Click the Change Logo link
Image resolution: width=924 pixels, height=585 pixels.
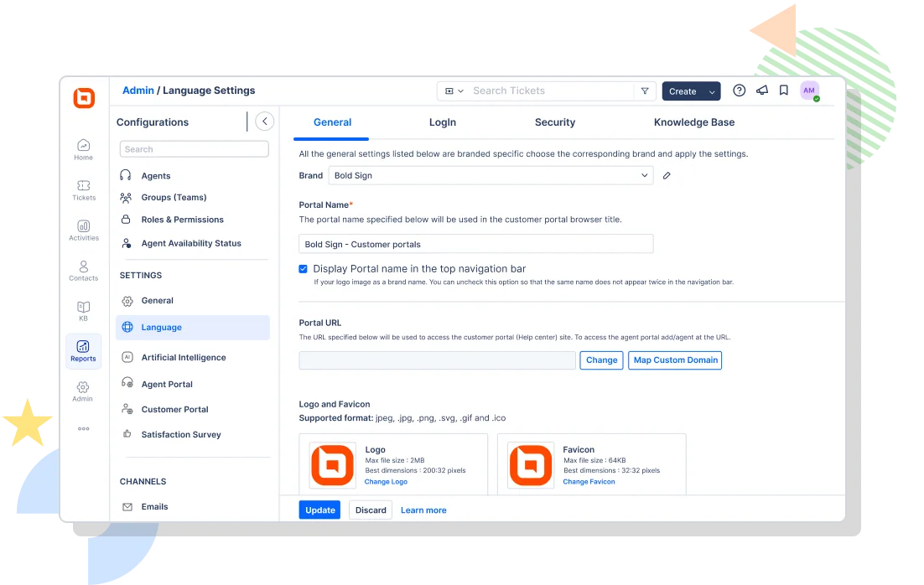pyautogui.click(x=386, y=482)
